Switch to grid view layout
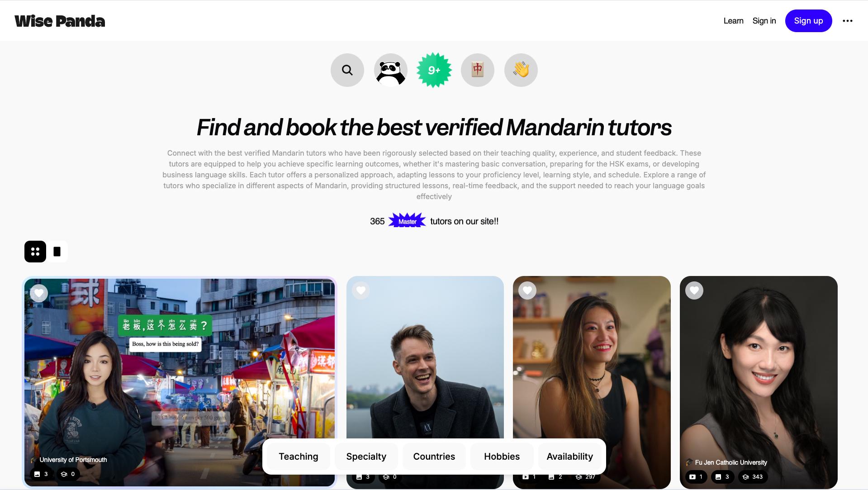Viewport: 868px width, 490px height. point(35,252)
